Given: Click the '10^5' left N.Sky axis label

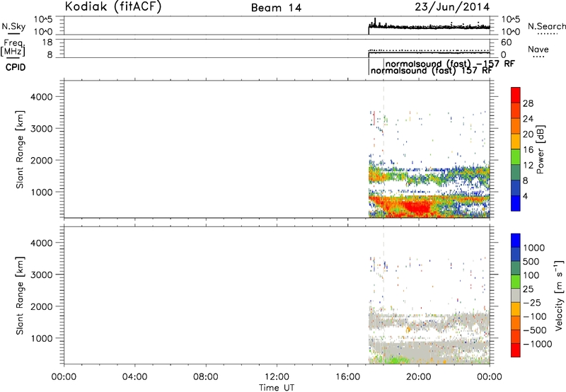Looking at the screenshot, I should pos(43,20).
